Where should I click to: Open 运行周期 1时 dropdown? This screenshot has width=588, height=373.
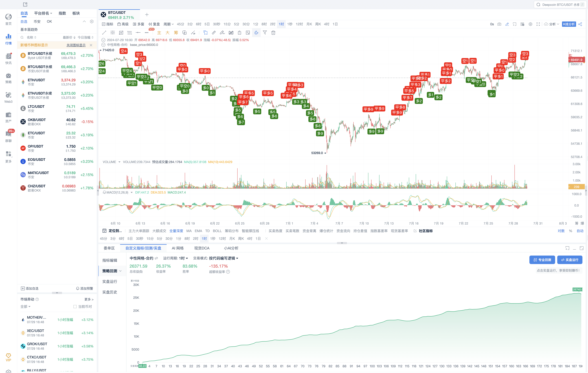[x=183, y=258]
